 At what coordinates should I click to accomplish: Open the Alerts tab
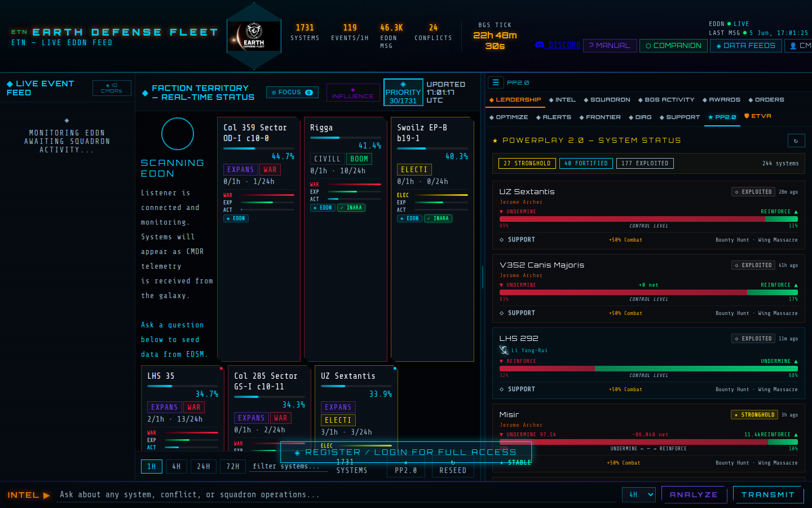tap(554, 117)
